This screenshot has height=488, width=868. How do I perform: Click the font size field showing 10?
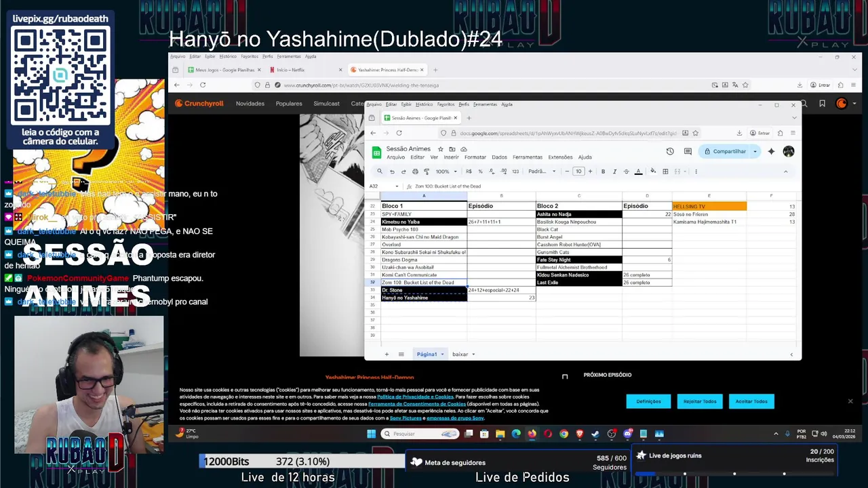point(578,171)
